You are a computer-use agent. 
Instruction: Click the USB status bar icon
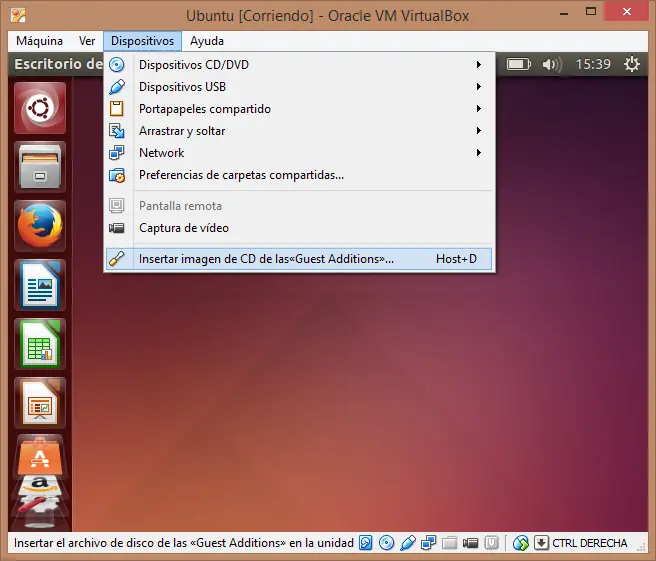(407, 543)
